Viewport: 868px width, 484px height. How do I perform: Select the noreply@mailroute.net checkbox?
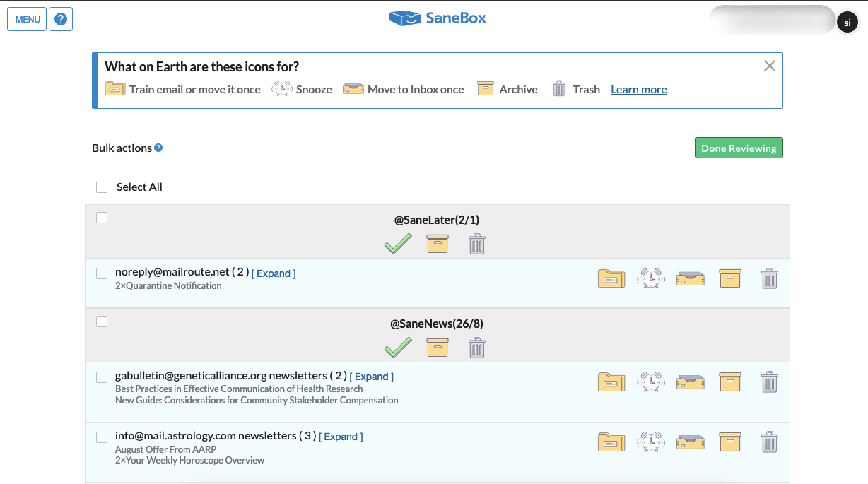[102, 273]
